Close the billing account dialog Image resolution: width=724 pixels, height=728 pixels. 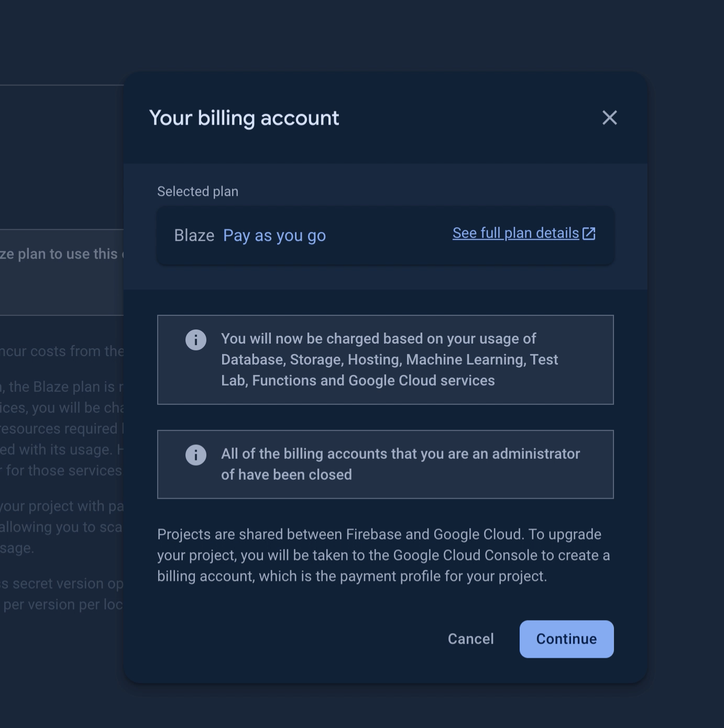[x=609, y=118]
